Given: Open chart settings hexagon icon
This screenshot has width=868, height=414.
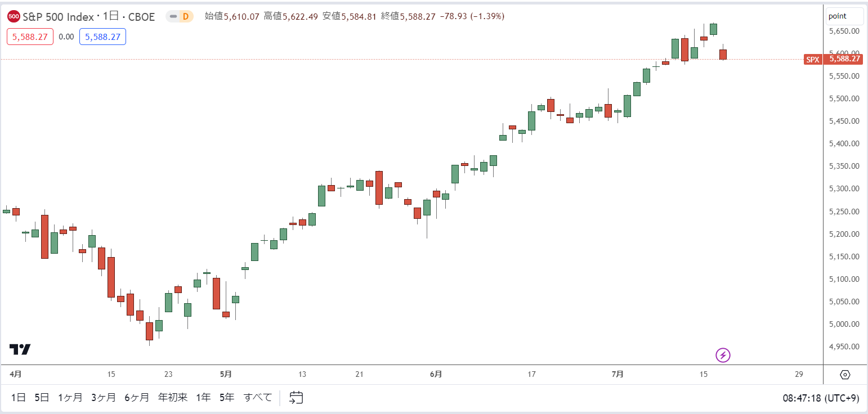Looking at the screenshot, I should click(x=844, y=375).
